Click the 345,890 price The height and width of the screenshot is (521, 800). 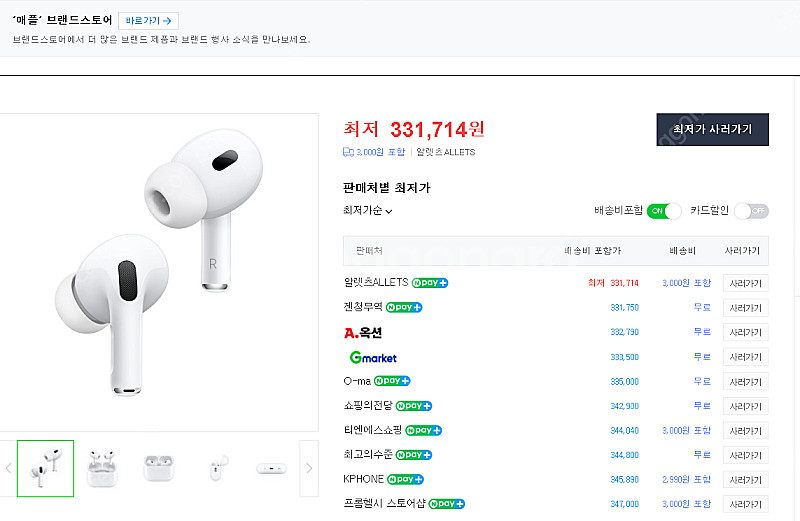(x=624, y=480)
